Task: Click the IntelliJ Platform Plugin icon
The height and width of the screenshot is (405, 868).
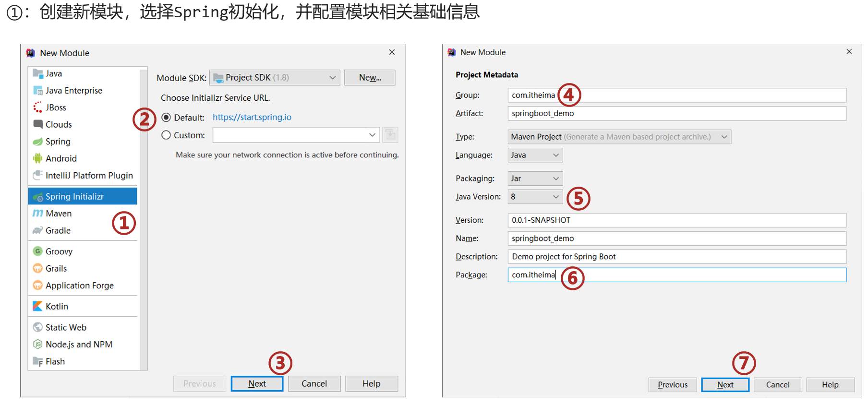Action: 37,175
